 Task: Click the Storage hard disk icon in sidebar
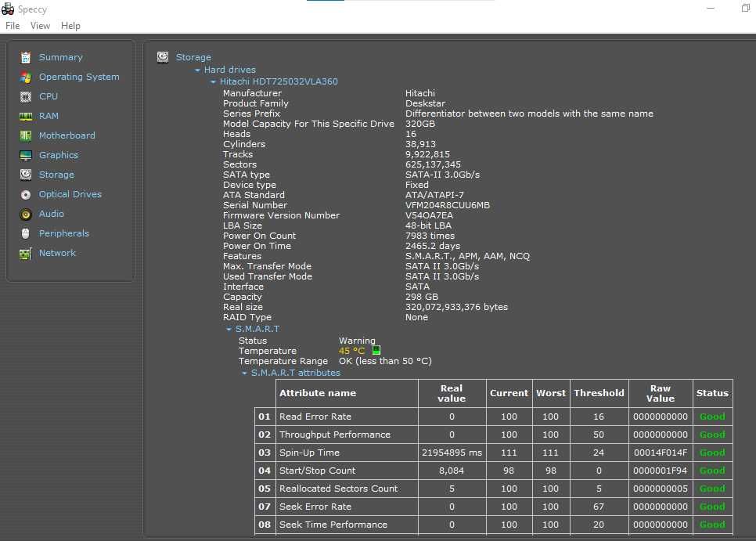pos(26,175)
